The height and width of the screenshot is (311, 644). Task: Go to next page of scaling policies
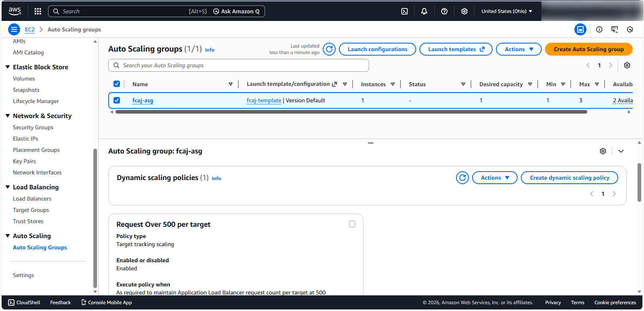614,194
